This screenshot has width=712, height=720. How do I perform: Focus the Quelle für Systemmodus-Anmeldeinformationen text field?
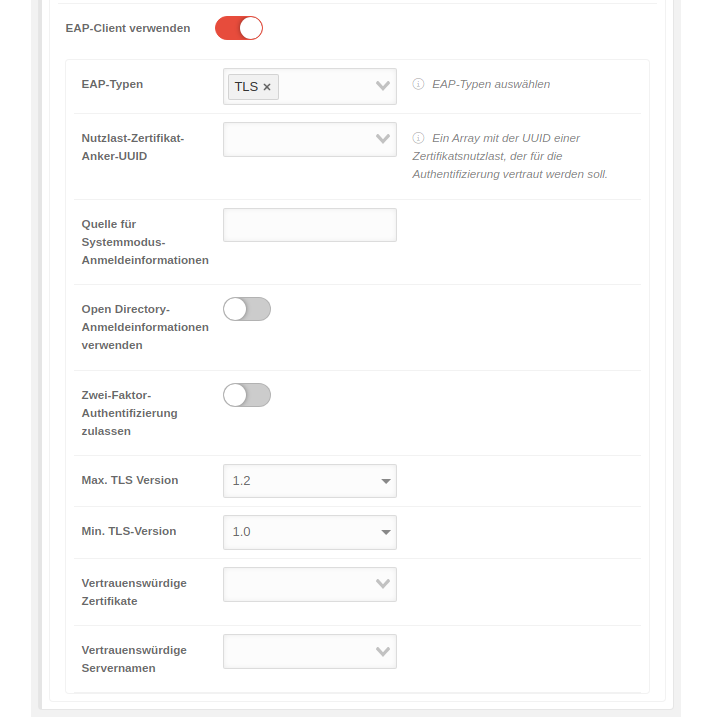pos(309,225)
